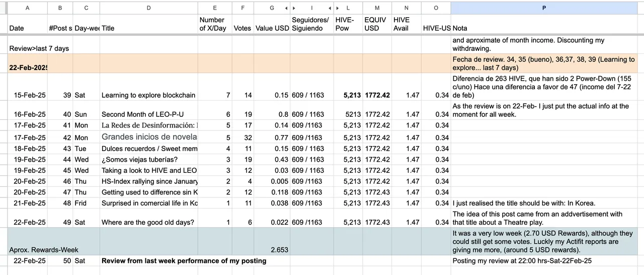The image size is (644, 275).
Task: Select column D header
Action: pos(148,8)
